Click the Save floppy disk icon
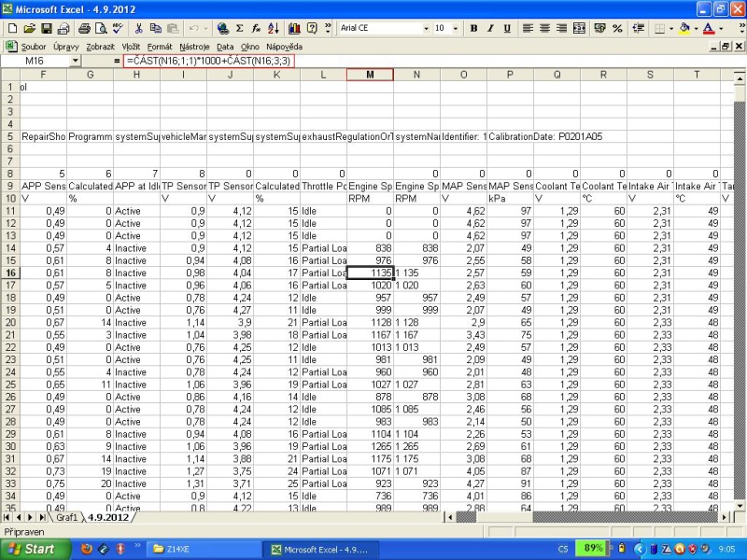Image resolution: width=747 pixels, height=560 pixels. point(45,29)
